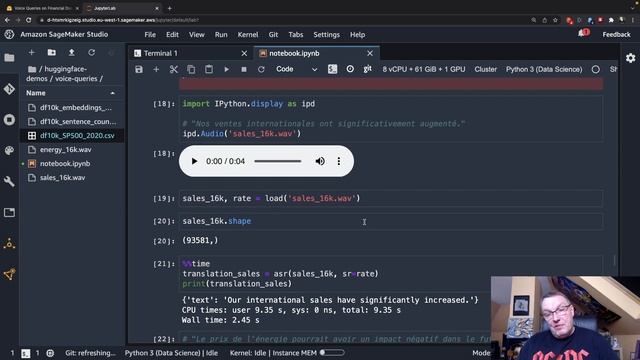
Task: Open the Help menu
Action: point(357,35)
